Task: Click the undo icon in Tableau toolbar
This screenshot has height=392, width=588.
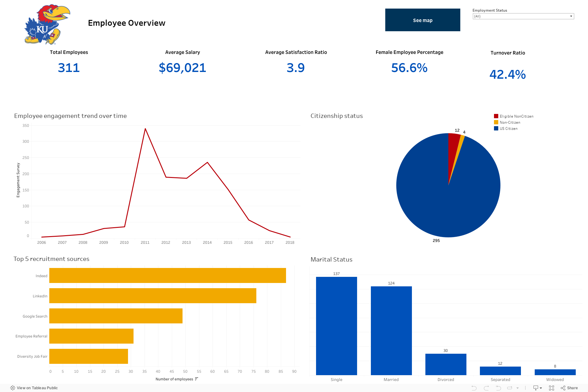Action: (474, 388)
